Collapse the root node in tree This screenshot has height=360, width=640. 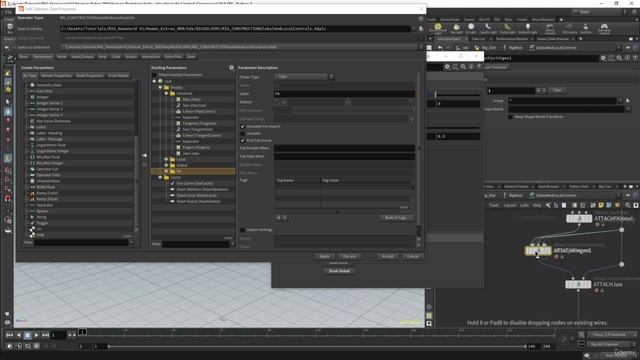point(155,81)
